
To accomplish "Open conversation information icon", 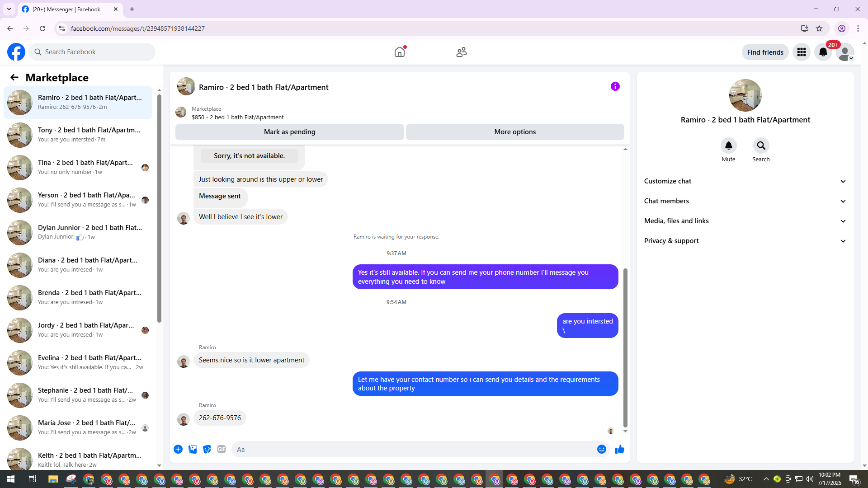I will (x=615, y=86).
